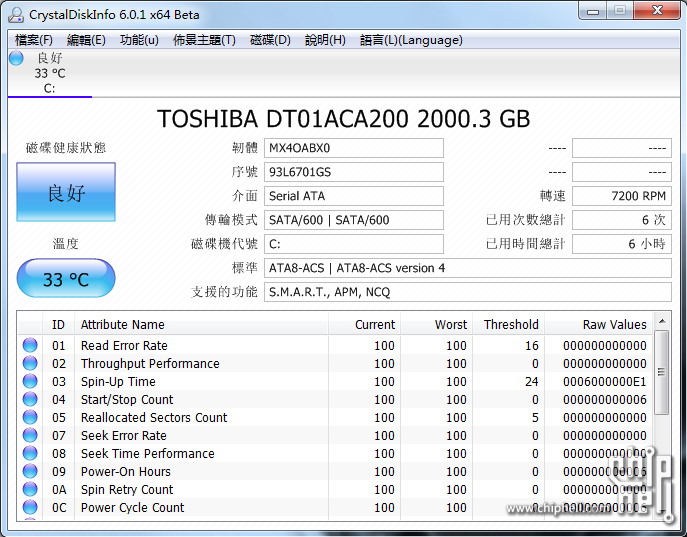Open the 說明(H) menu
This screenshot has width=687, height=537.
tap(325, 40)
